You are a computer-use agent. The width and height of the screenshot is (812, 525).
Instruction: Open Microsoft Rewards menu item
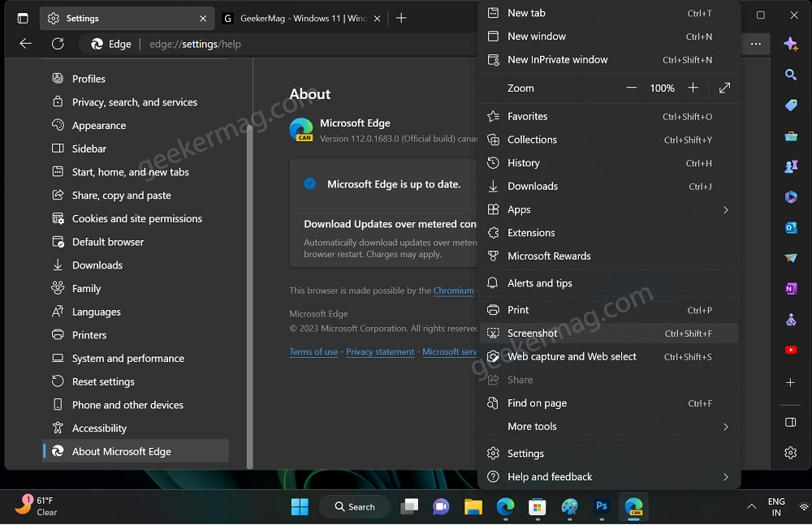tap(609, 256)
